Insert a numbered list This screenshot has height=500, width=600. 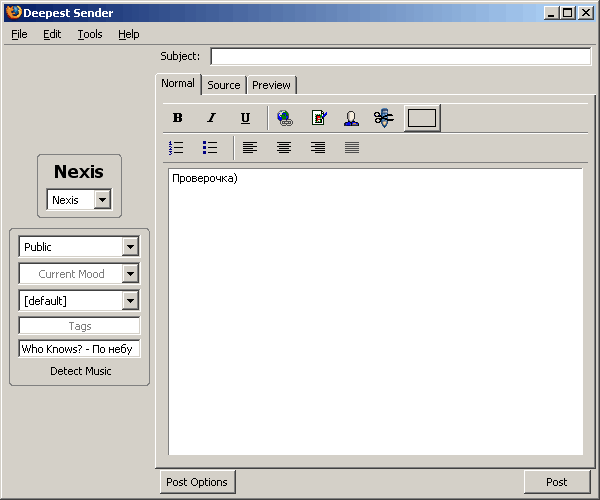coord(177,148)
